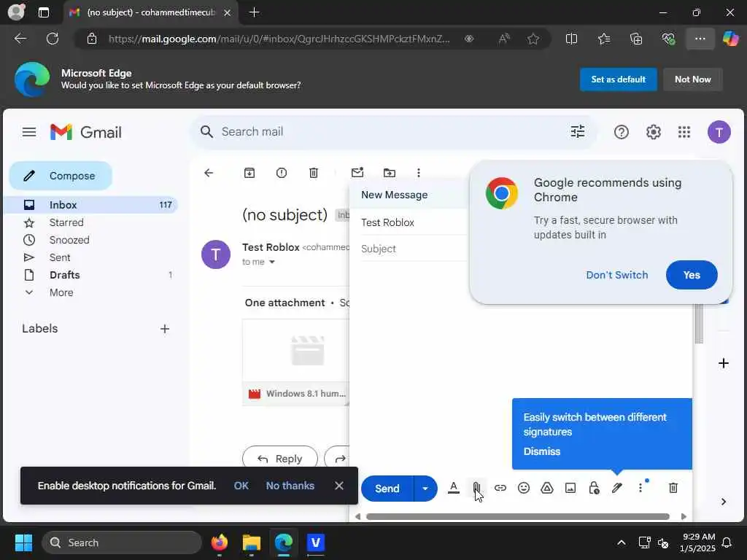The height and width of the screenshot is (560, 747).
Task: Open the Google account avatar menu
Action: (719, 132)
